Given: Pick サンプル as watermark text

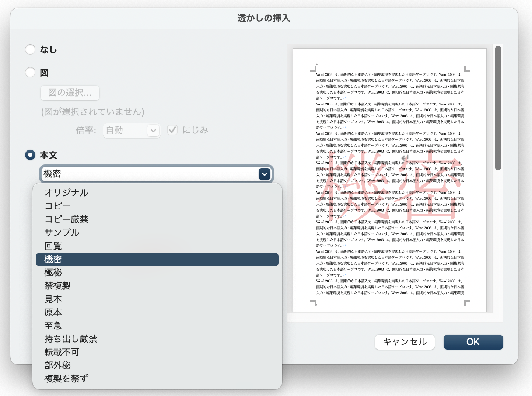Looking at the screenshot, I should [x=62, y=232].
